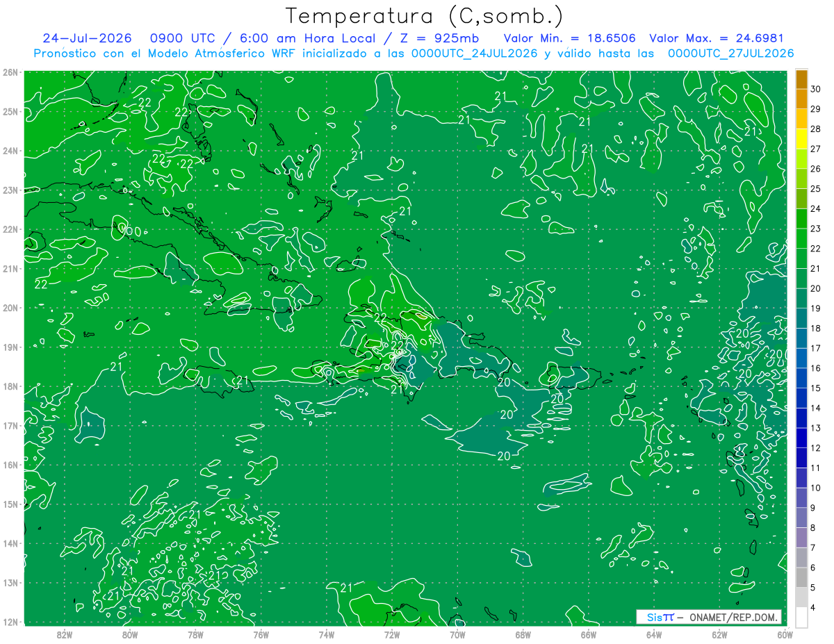Click the legend scale value '4'
This screenshot has width=834, height=644.
pyautogui.click(x=814, y=607)
